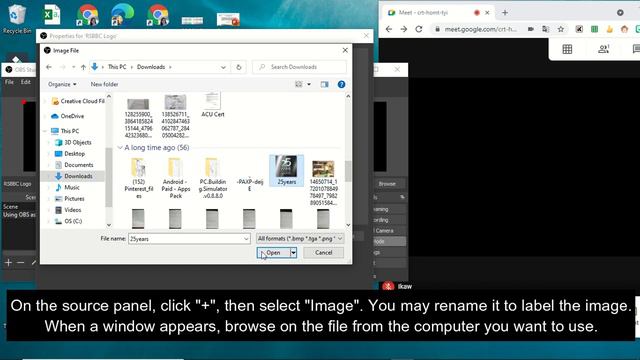Collapse the This PC tree node

tap(45, 131)
